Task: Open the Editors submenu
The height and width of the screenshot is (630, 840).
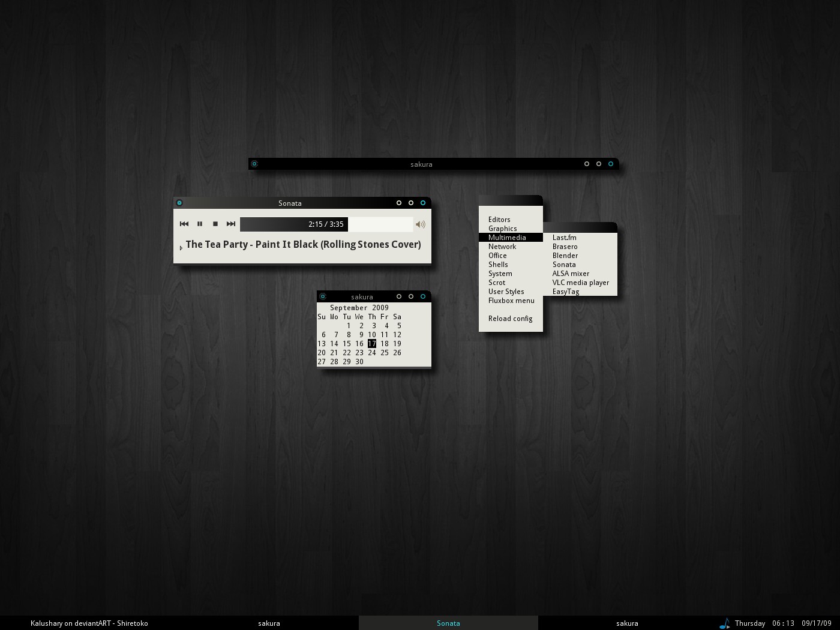Action: pyautogui.click(x=511, y=220)
